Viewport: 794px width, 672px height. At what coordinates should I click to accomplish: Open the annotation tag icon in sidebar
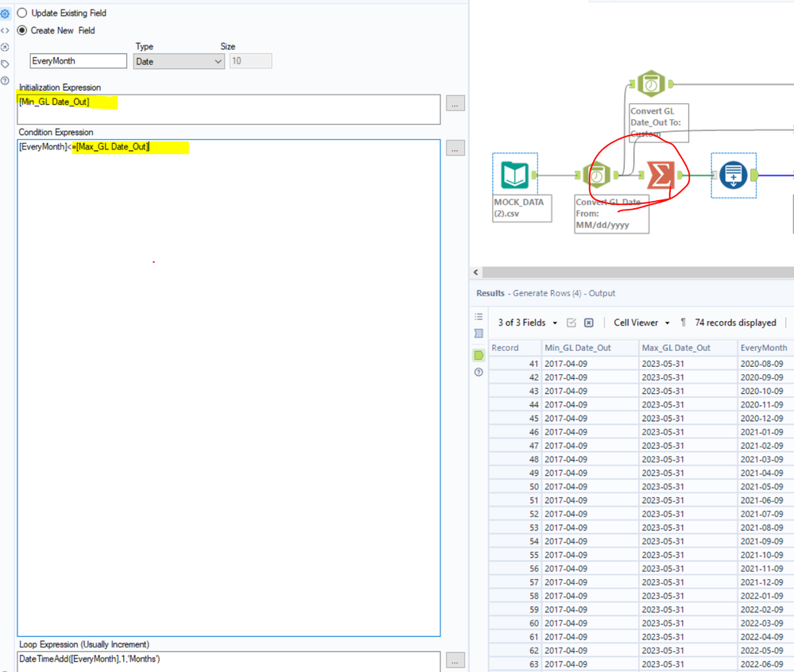pos(5,64)
